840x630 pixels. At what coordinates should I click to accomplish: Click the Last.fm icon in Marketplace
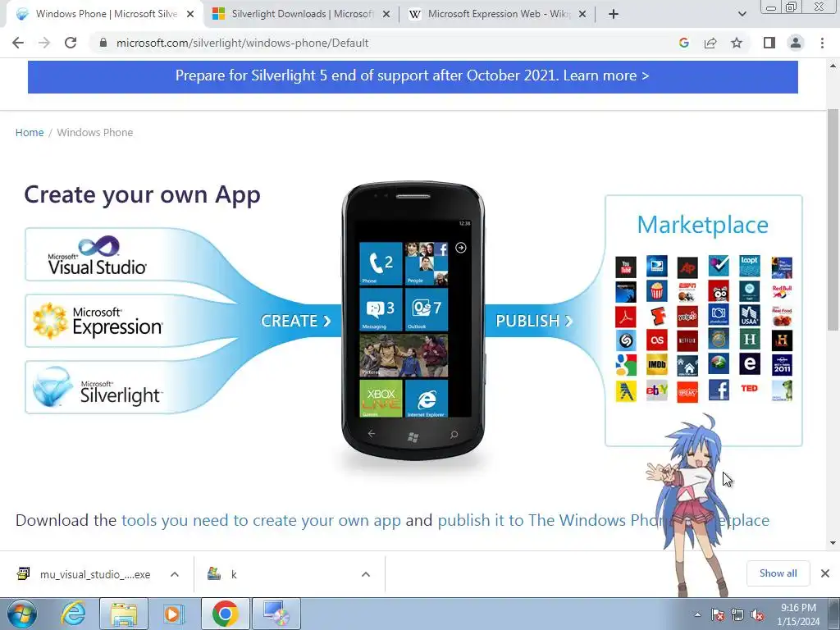pyautogui.click(x=657, y=340)
